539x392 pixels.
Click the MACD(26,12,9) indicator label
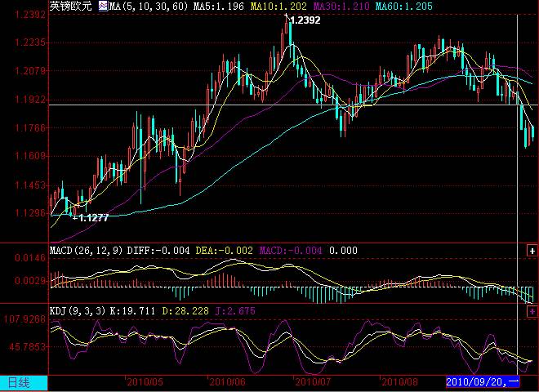click(86, 251)
